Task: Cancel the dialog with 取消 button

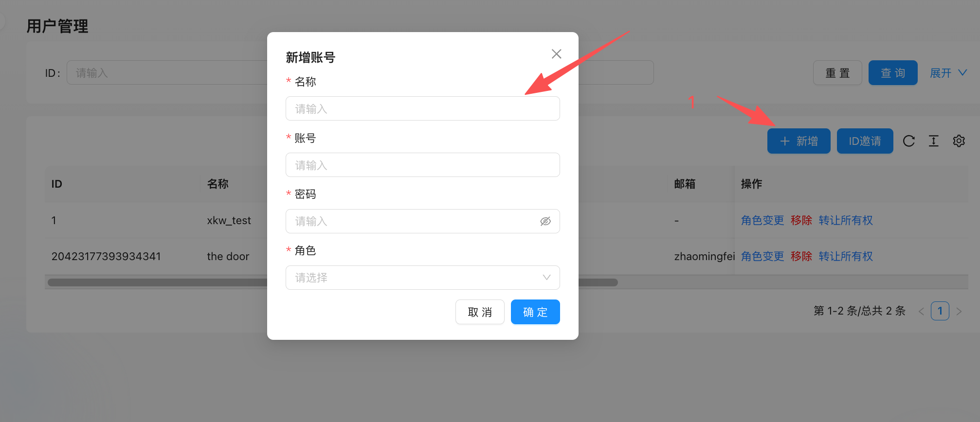Action: coord(480,312)
